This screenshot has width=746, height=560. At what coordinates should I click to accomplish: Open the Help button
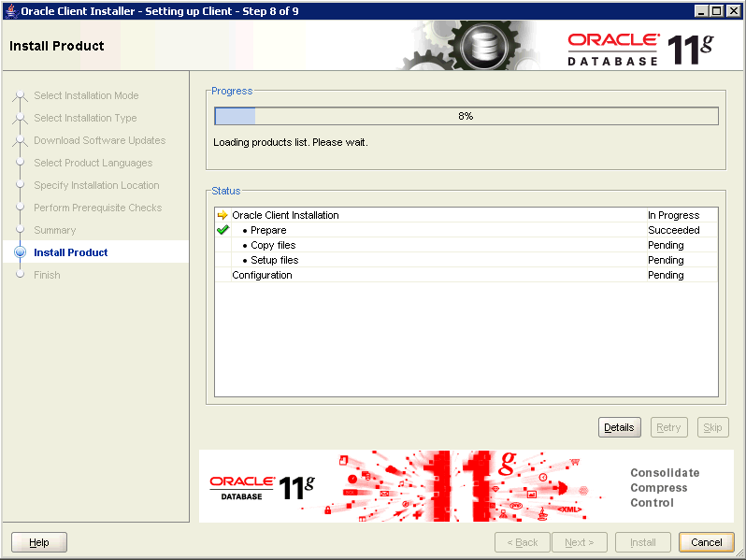coord(39,542)
